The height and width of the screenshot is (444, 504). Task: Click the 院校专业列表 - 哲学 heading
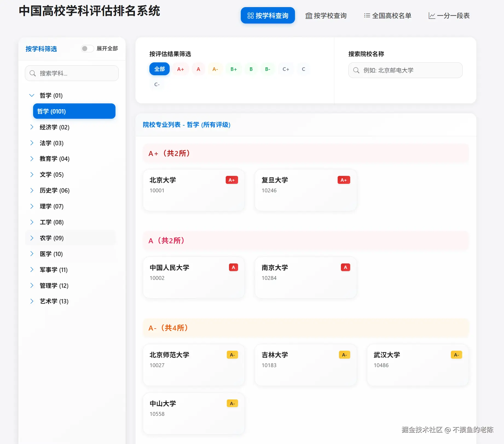click(187, 125)
